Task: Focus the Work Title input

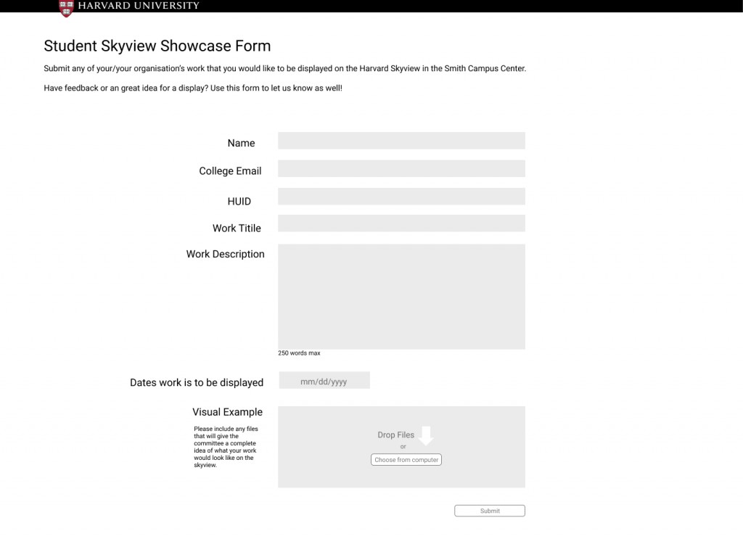Action: coord(401,223)
